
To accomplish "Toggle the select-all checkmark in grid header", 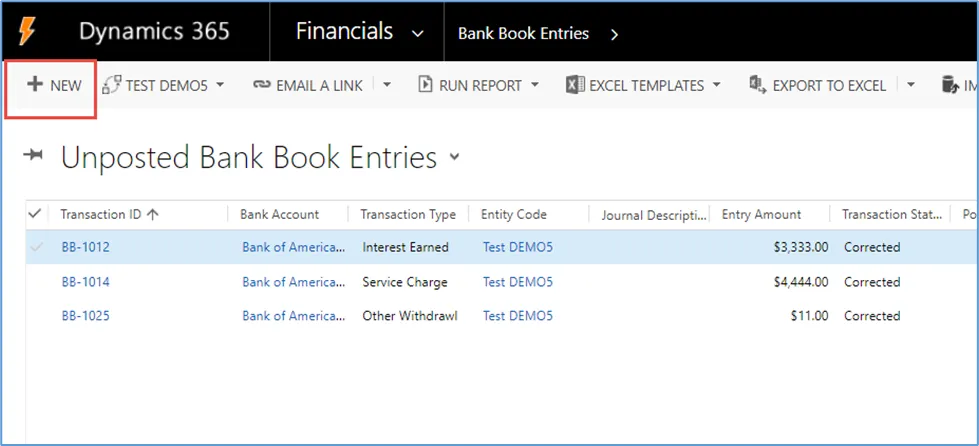I will [35, 214].
